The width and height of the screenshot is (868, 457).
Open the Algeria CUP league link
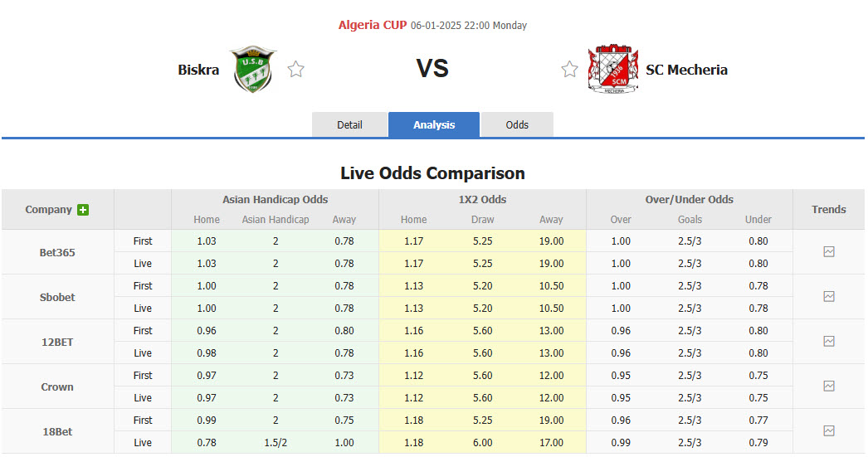pyautogui.click(x=372, y=25)
